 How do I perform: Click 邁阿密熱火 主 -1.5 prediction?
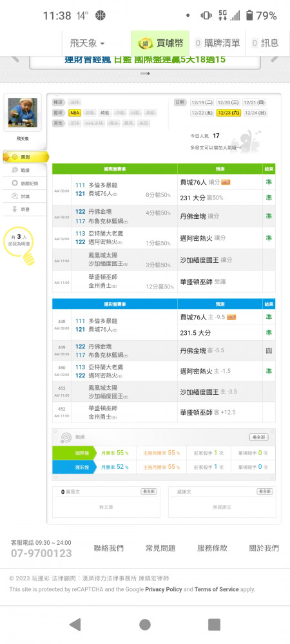(206, 372)
